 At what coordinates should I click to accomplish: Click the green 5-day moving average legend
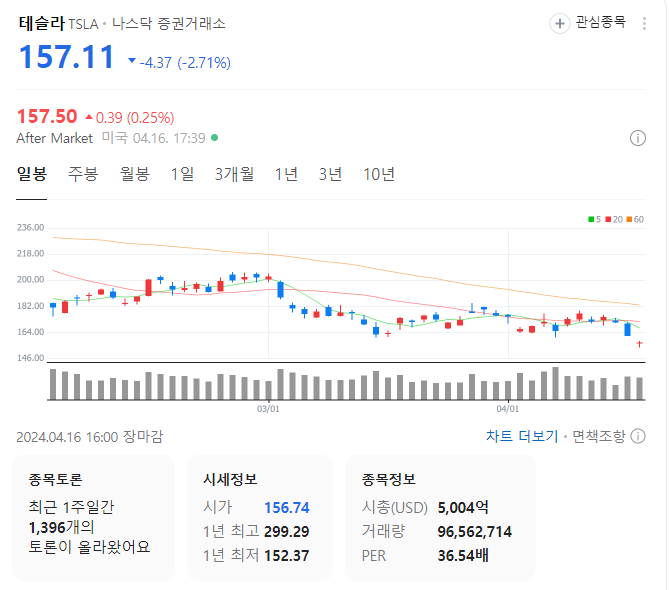pos(594,220)
